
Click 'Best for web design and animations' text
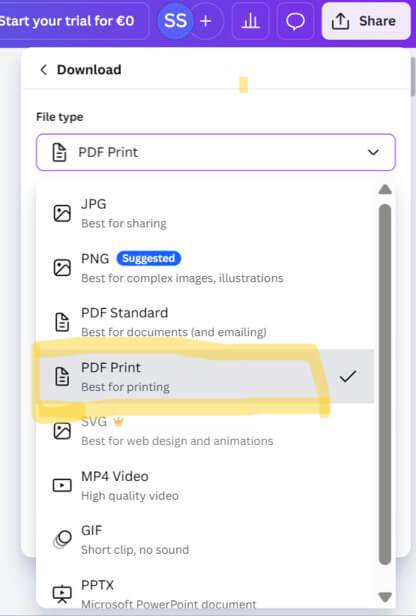pos(177,441)
